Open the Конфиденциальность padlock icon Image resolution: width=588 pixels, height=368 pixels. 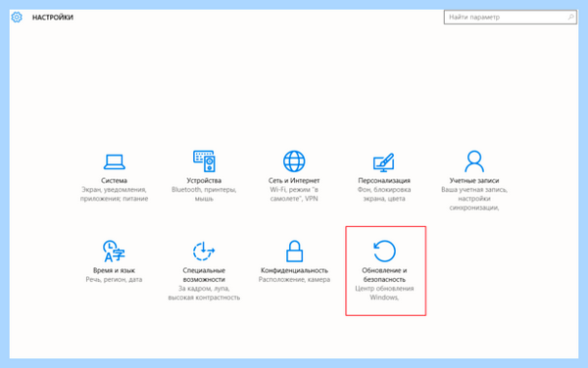point(294,252)
